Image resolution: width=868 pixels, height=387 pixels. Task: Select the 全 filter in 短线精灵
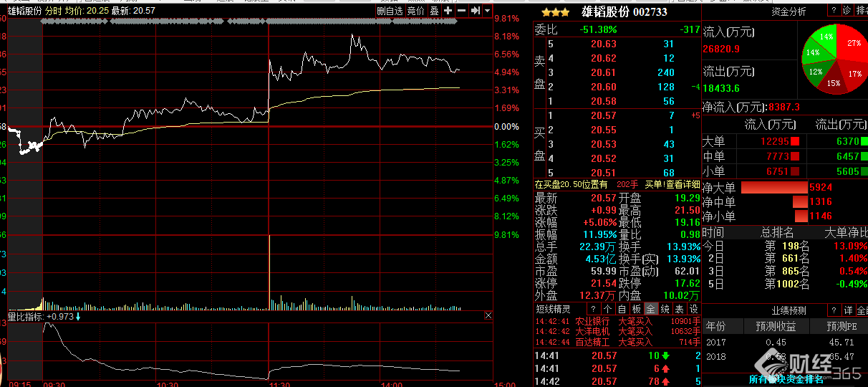[x=650, y=309]
